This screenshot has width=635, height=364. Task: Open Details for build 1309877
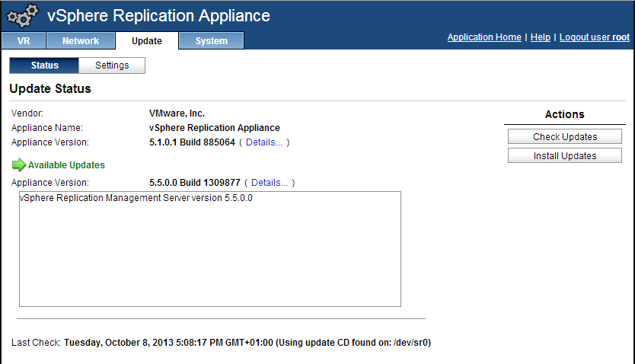pyautogui.click(x=270, y=183)
